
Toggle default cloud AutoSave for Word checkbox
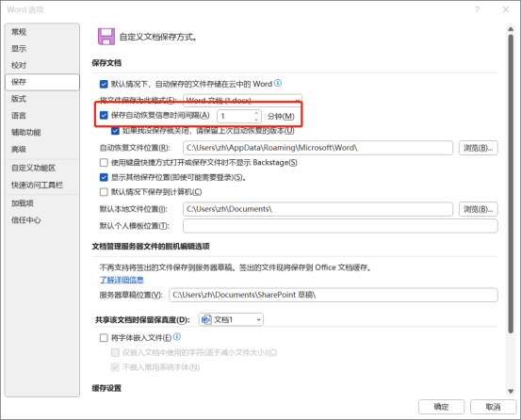[104, 84]
